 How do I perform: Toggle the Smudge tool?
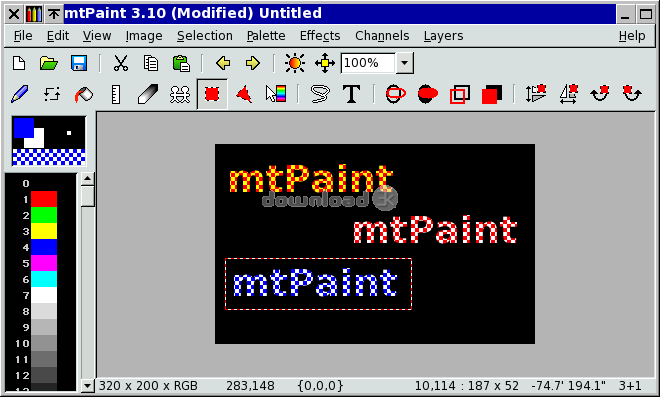point(148,94)
